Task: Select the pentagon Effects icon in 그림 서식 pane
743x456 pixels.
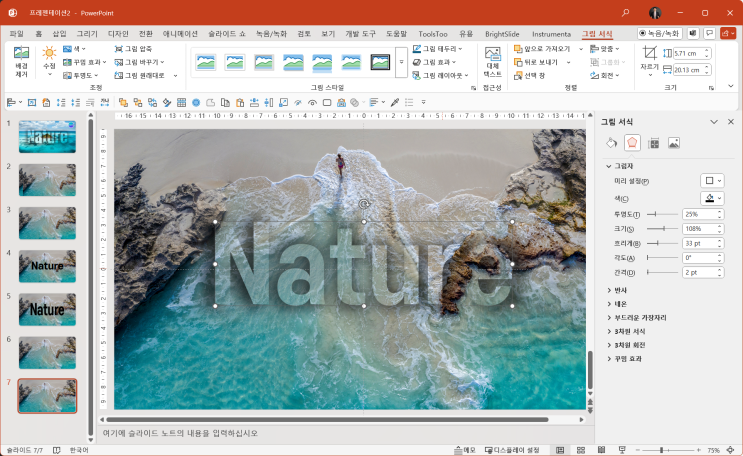Action: coord(632,143)
